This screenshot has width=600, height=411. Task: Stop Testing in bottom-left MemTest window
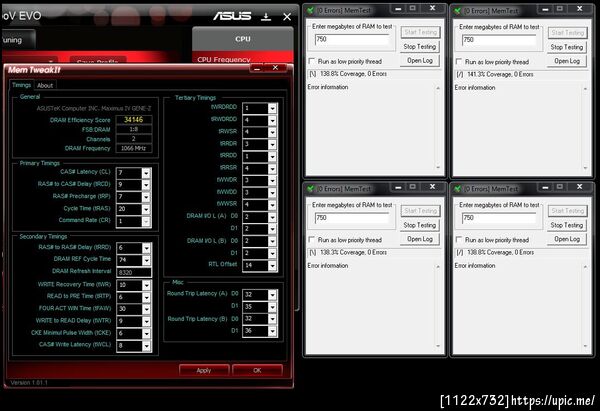pyautogui.click(x=420, y=225)
